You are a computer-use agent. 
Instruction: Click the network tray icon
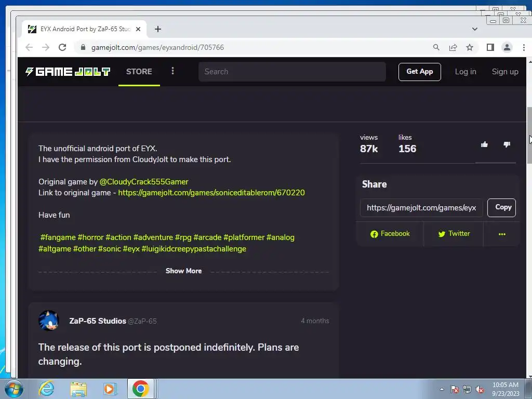pyautogui.click(x=467, y=389)
